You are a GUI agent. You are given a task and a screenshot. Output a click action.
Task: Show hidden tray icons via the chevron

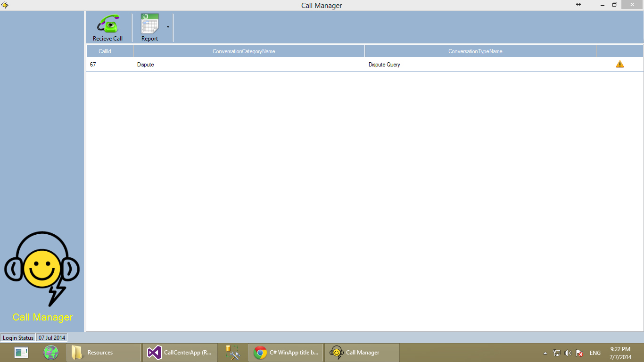point(545,353)
